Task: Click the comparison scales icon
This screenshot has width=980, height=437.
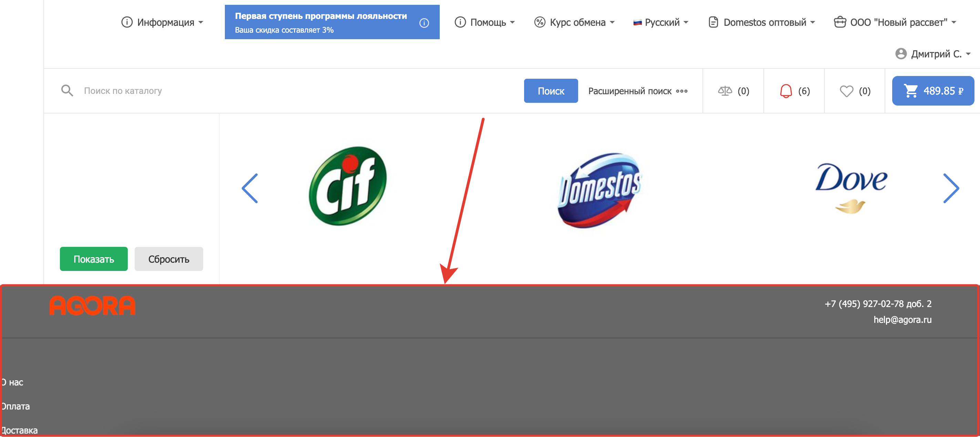Action: (725, 91)
